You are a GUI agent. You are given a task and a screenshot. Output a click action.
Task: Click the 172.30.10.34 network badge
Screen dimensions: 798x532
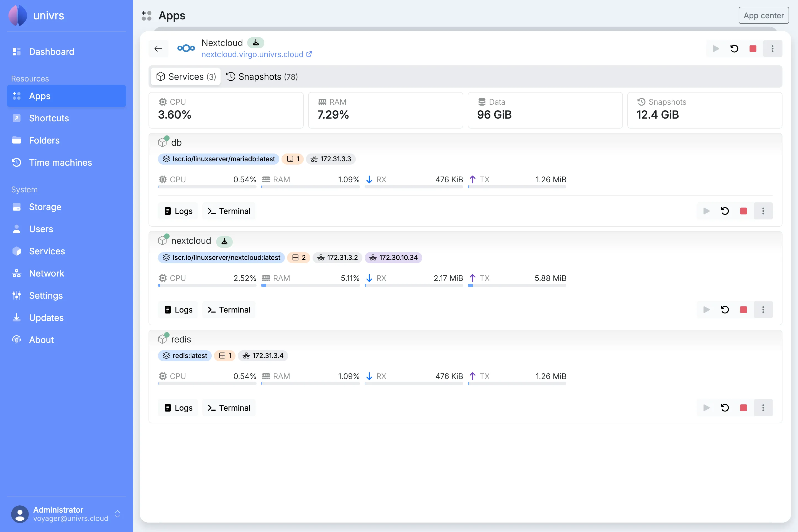(x=393, y=257)
